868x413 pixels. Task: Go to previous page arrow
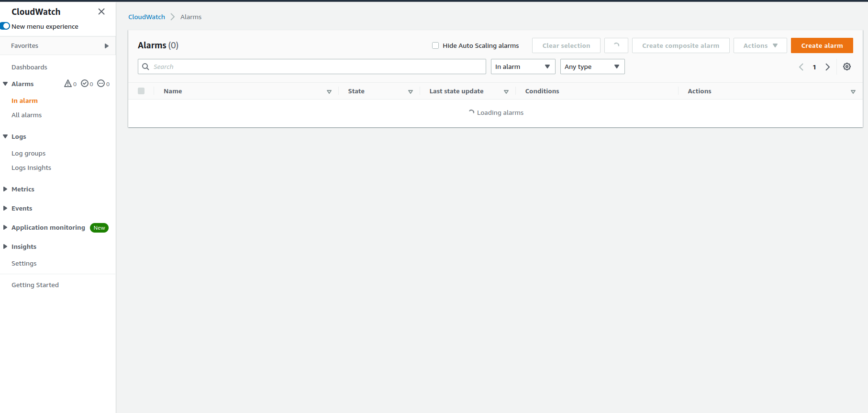point(801,67)
